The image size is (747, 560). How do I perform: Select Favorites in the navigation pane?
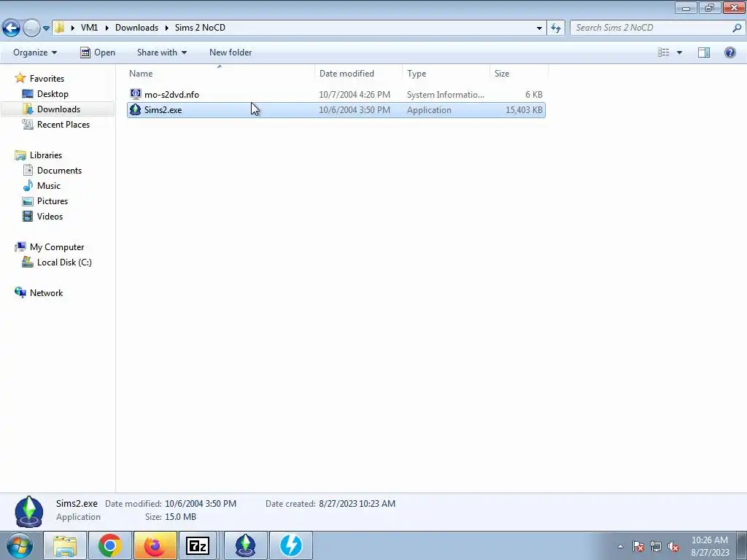point(47,79)
